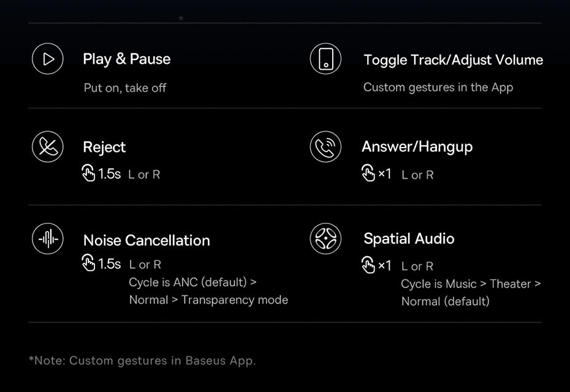The height and width of the screenshot is (392, 570).
Task: Select the Toggle Track/Adjust Volume heading
Action: 453,60
